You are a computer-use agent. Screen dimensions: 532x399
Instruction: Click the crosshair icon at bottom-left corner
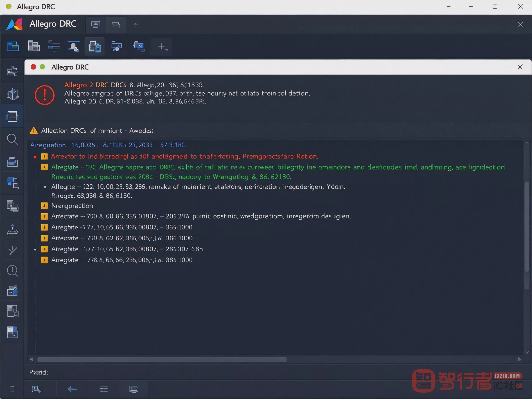tap(12, 389)
